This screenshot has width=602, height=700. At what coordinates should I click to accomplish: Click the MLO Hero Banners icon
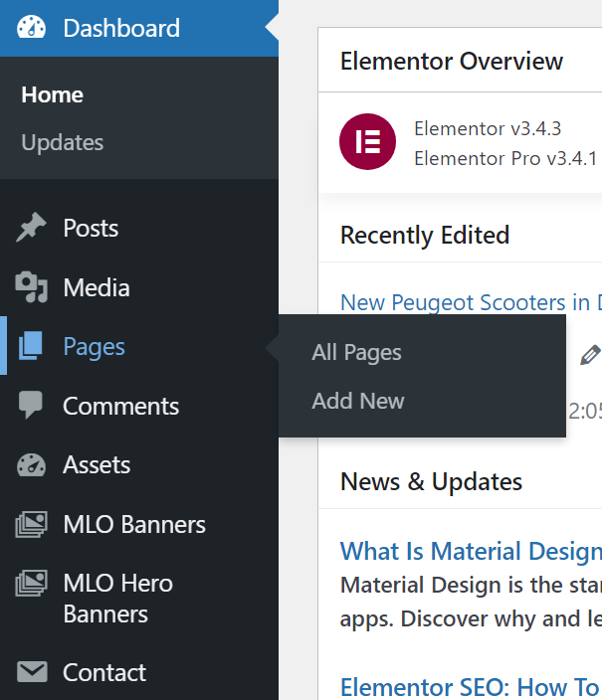pos(32,584)
